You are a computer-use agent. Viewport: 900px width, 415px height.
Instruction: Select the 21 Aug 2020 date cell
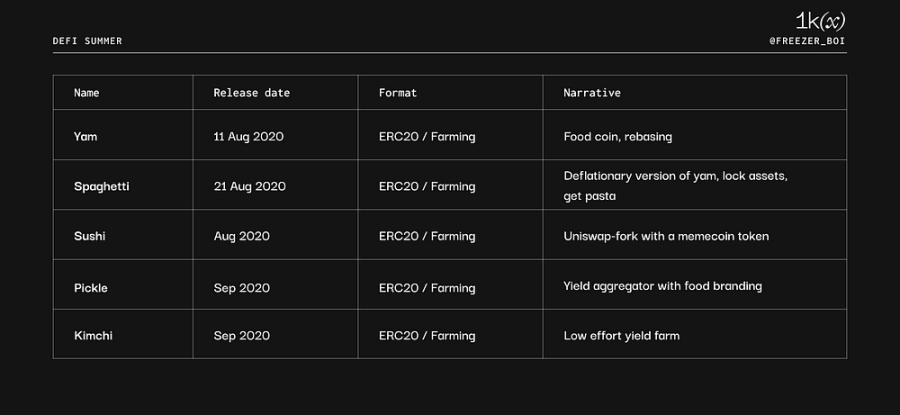250,187
